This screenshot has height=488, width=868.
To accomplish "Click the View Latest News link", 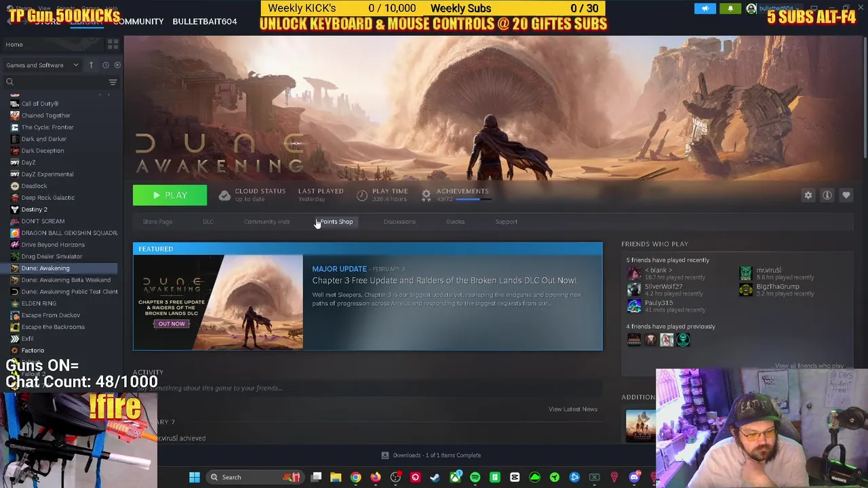I will (573, 409).
